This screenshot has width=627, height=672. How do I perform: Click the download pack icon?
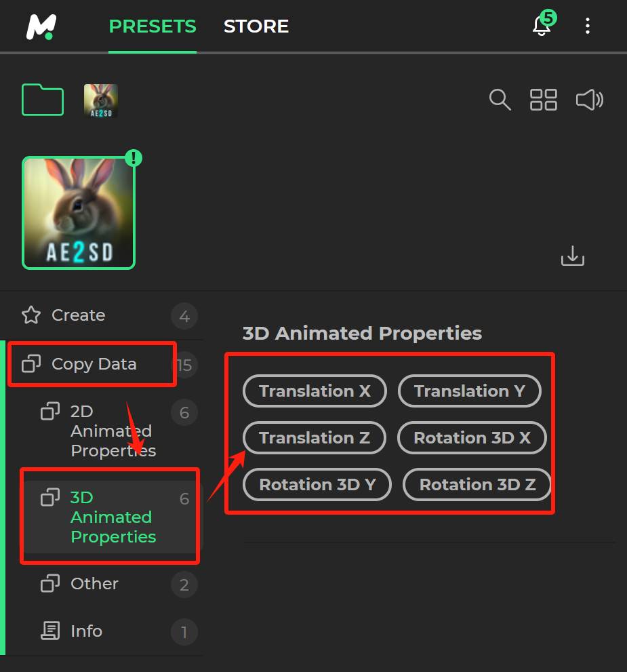pos(572,256)
